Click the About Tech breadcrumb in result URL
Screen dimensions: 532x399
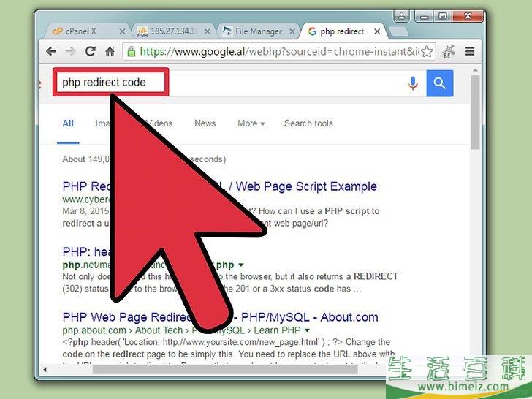159,330
